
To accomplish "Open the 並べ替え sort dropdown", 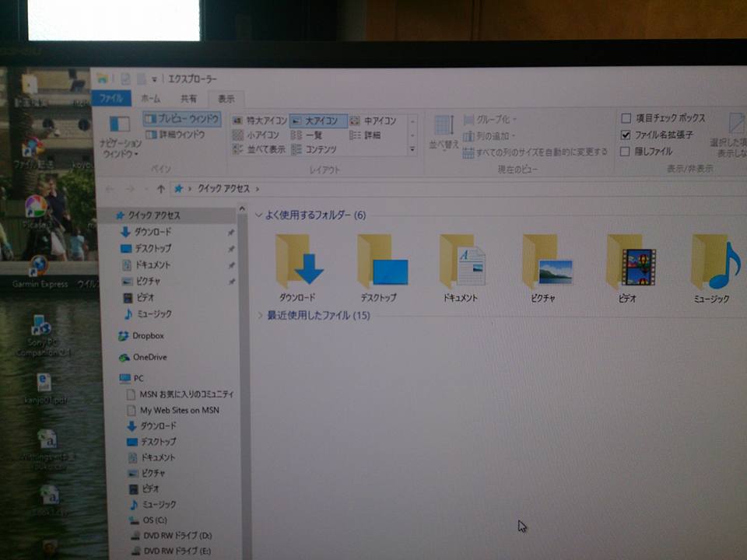I will [x=444, y=133].
